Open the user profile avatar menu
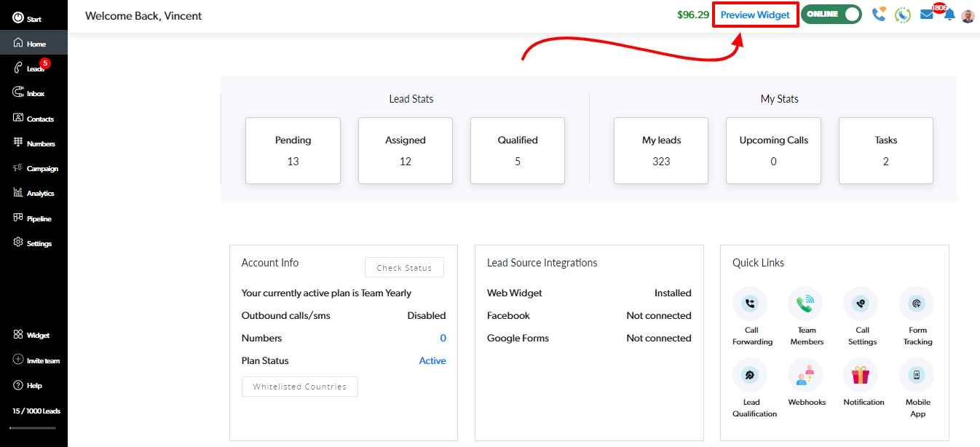The image size is (980, 447). (x=968, y=15)
